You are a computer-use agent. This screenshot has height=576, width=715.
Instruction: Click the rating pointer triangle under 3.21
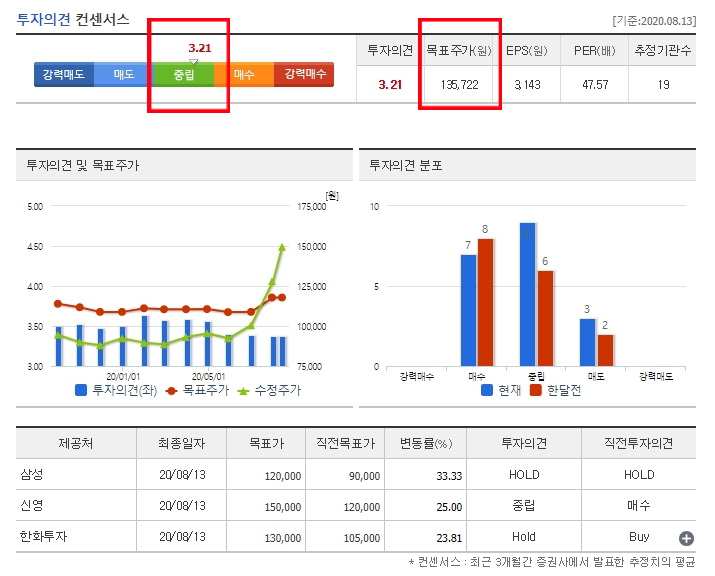pos(193,62)
